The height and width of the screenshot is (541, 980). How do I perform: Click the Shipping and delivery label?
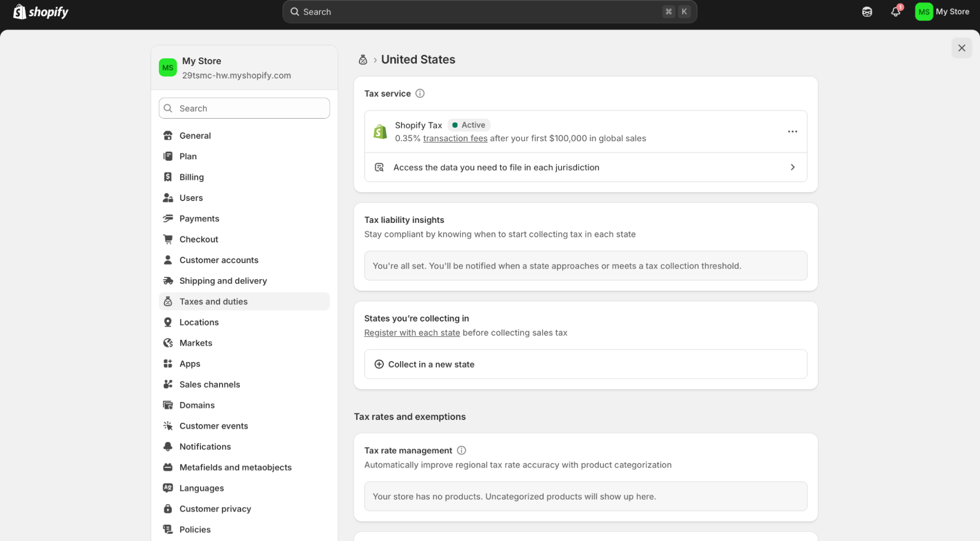point(223,281)
